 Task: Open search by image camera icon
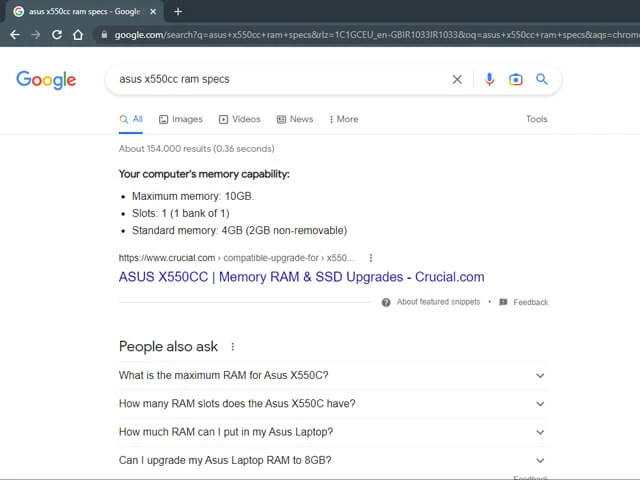[516, 79]
